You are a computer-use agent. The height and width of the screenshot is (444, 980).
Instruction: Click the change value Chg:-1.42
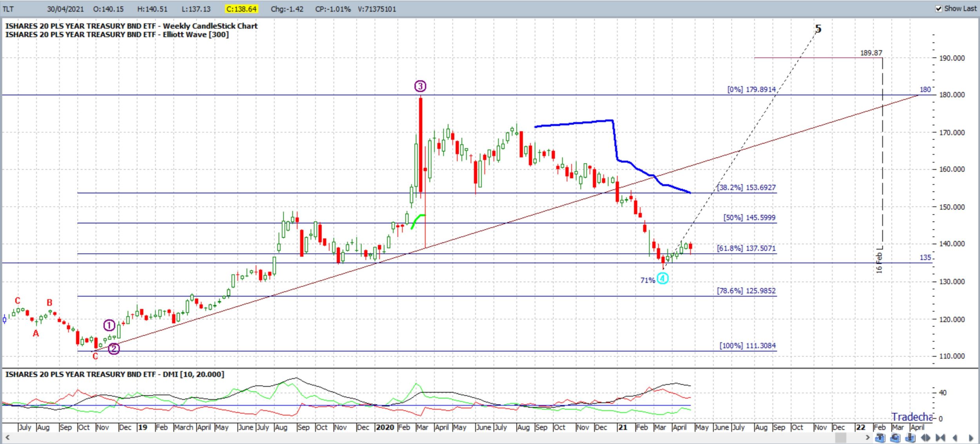[x=287, y=9]
